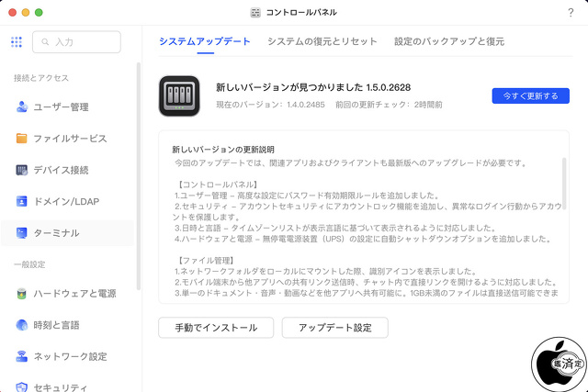Click the release notes scrollbar
The image size is (588, 392).
564,184
